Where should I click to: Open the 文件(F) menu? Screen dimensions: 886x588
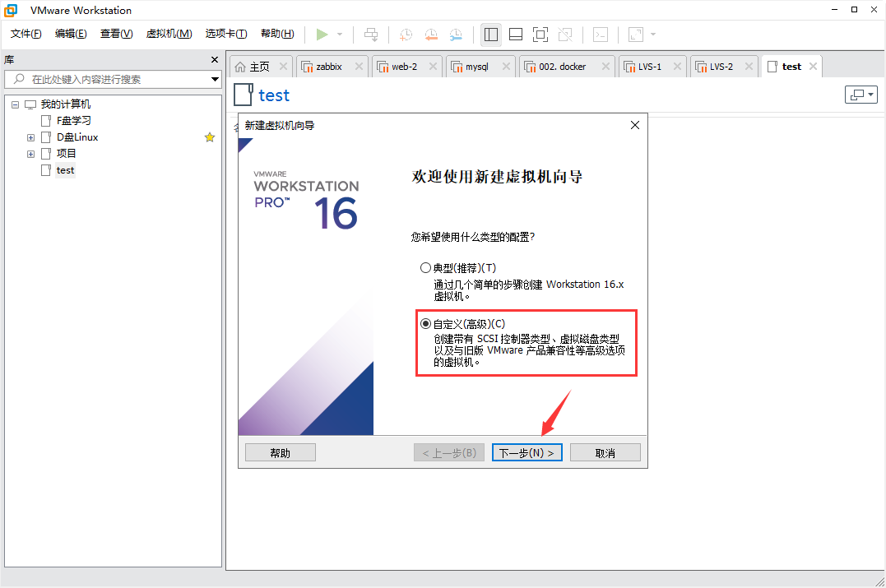tap(26, 34)
